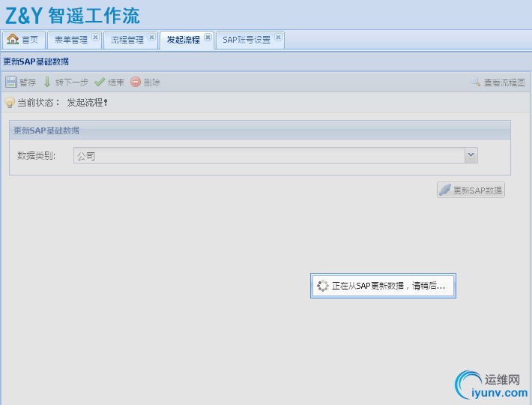The image size is (532, 405).
Task: Close the 流程管理 tab
Action: tap(151, 37)
